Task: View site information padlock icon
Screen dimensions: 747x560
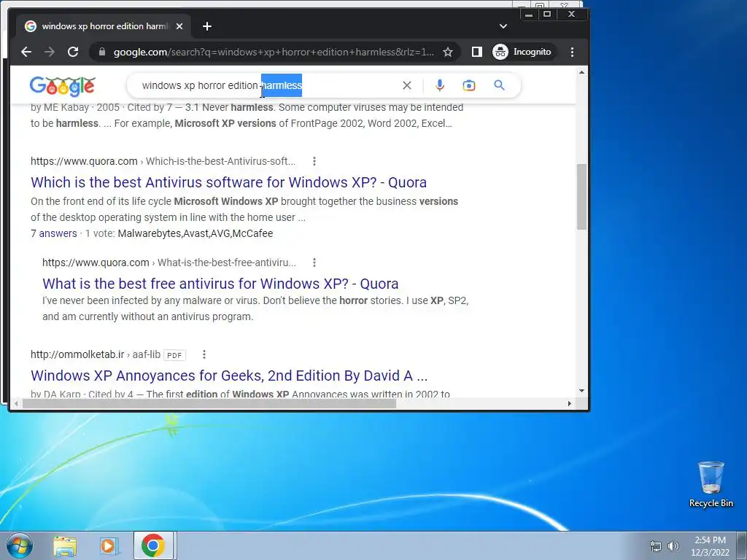Action: (101, 52)
